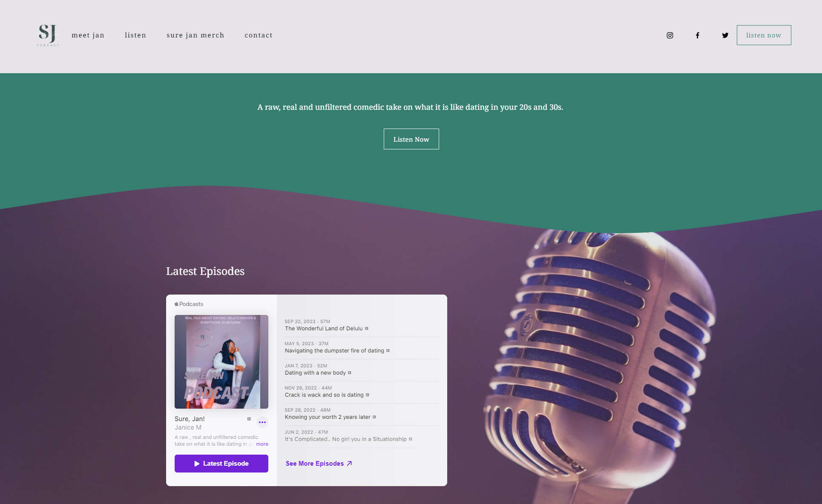Click the See More Episodes arrow icon
The width and height of the screenshot is (822, 504).
point(350,464)
